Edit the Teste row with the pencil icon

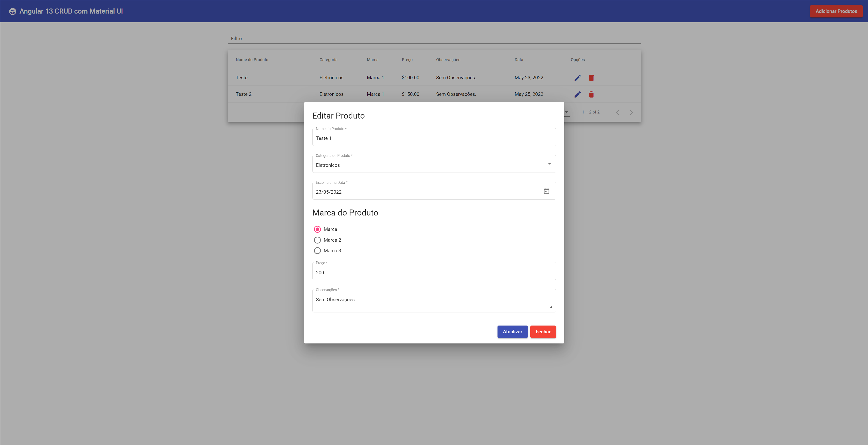coord(577,78)
